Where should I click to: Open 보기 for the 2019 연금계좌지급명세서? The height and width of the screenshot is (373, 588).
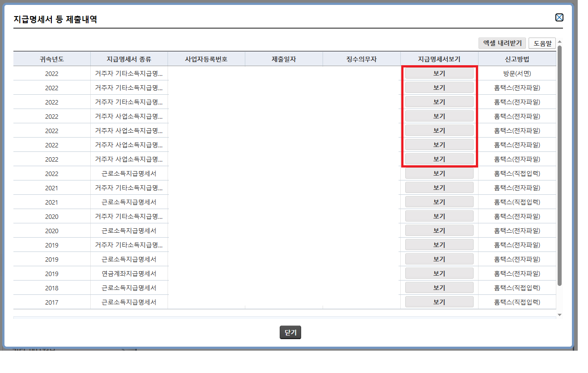(x=439, y=273)
